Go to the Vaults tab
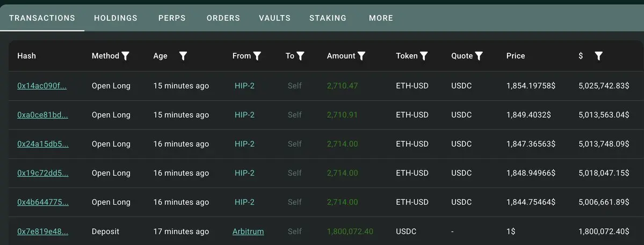 point(274,18)
